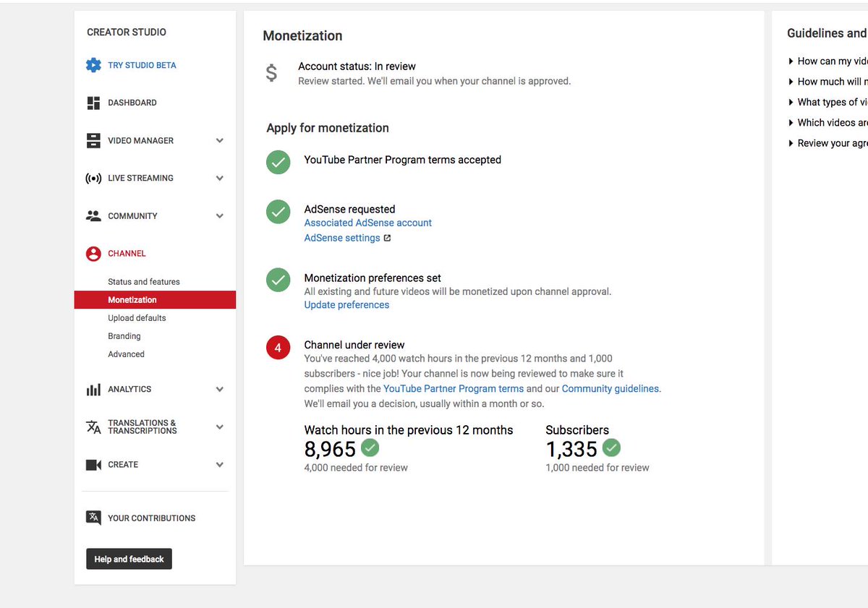Open the Try Studio Beta link

142,65
